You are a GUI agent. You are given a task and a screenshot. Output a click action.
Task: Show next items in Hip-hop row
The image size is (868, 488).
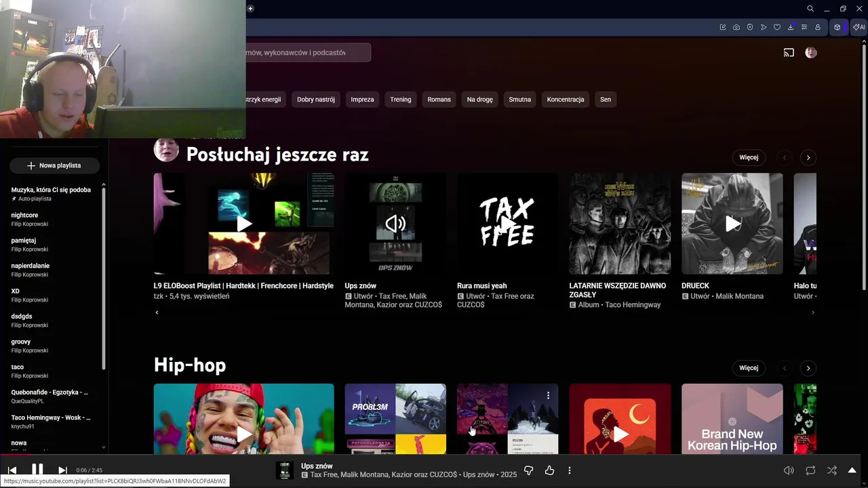coord(808,368)
